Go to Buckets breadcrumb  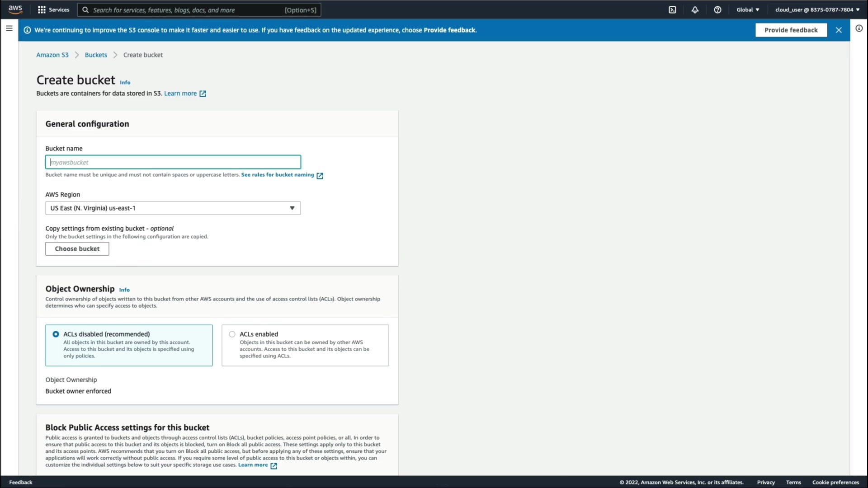(96, 55)
